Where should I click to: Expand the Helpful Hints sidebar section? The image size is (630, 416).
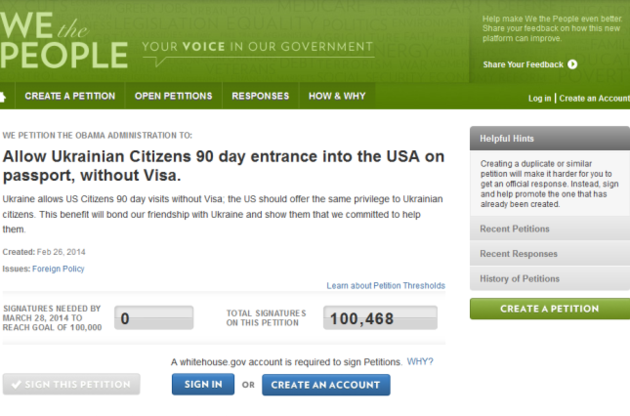549,139
